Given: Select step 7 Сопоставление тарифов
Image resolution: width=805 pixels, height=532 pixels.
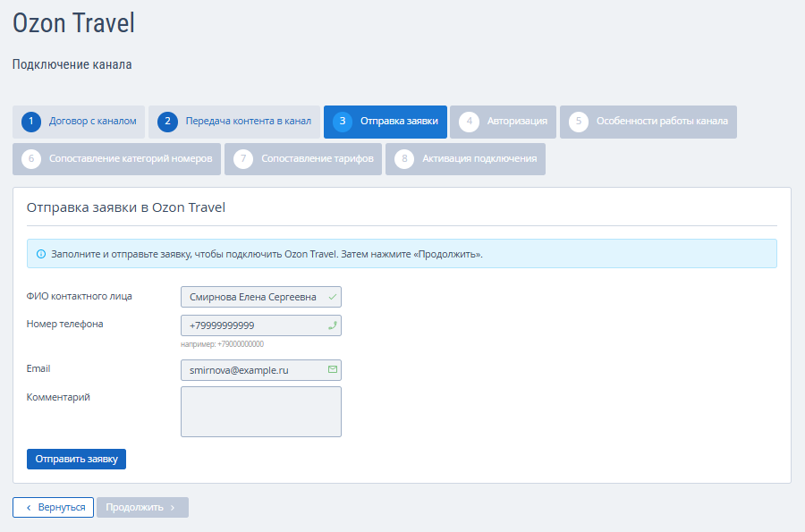Looking at the screenshot, I should click(x=303, y=159).
